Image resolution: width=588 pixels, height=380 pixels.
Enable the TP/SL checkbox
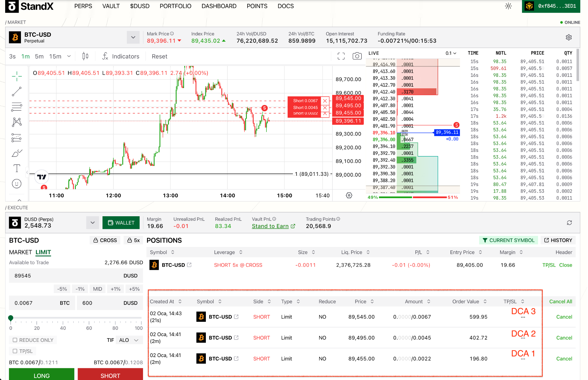click(x=15, y=351)
